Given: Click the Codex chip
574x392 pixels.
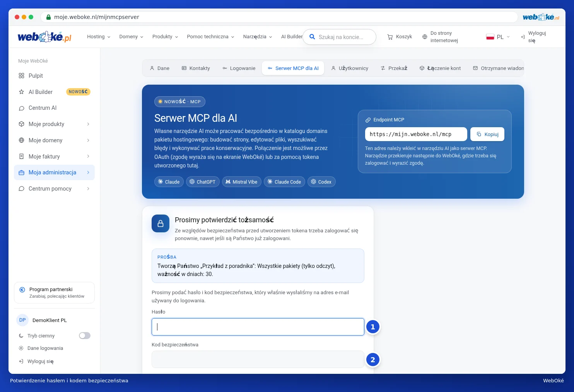Looking at the screenshot, I should [321, 182].
